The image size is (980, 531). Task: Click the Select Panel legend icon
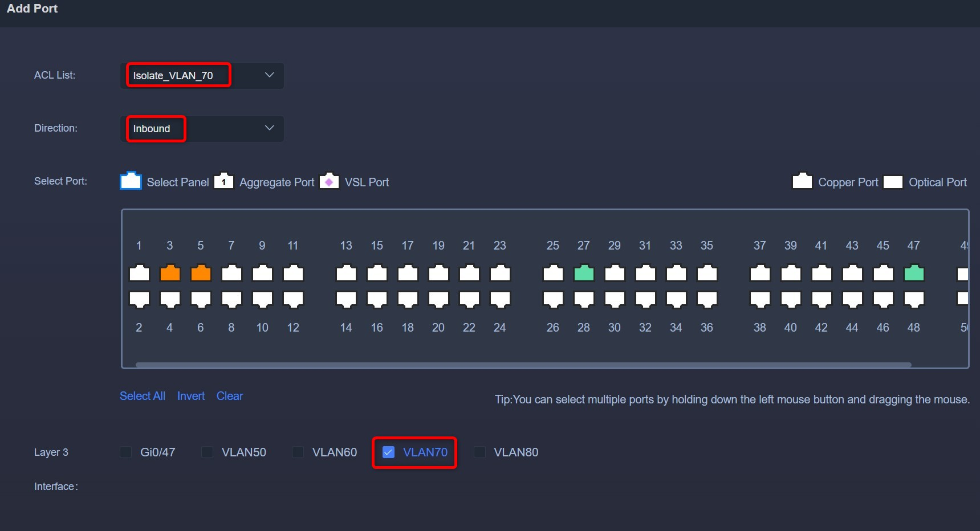point(131,181)
